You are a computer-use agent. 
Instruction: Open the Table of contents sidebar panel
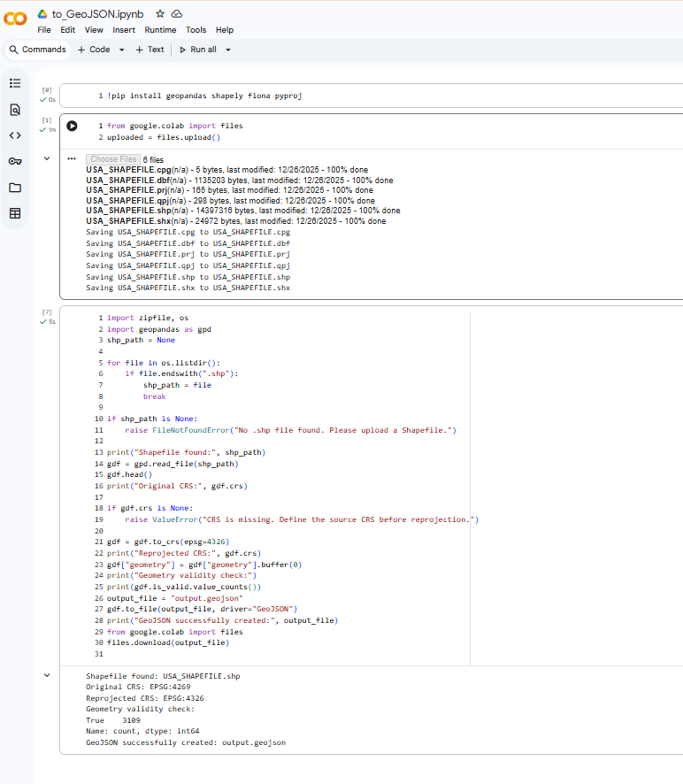[x=15, y=83]
